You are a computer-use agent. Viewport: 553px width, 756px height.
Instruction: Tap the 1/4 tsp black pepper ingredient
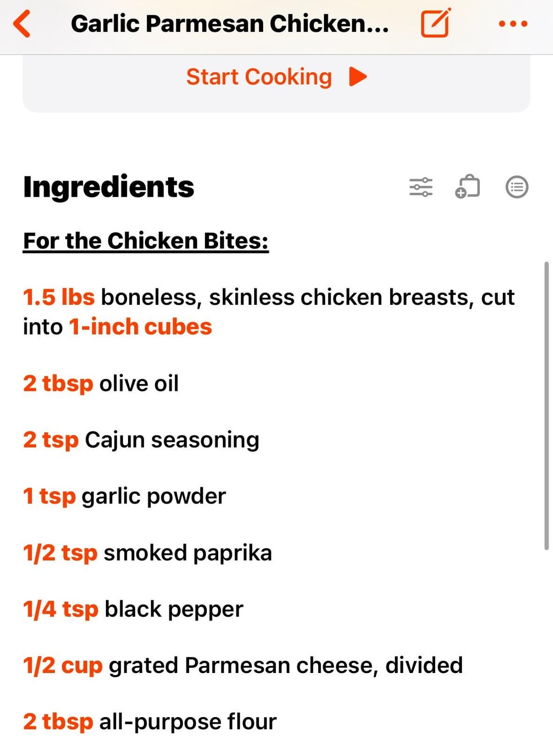click(x=133, y=609)
